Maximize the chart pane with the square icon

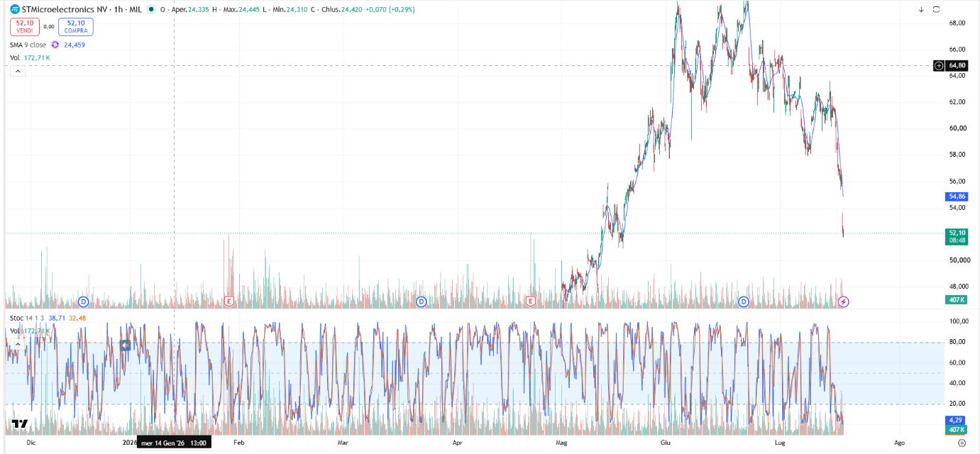pyautogui.click(x=936, y=9)
